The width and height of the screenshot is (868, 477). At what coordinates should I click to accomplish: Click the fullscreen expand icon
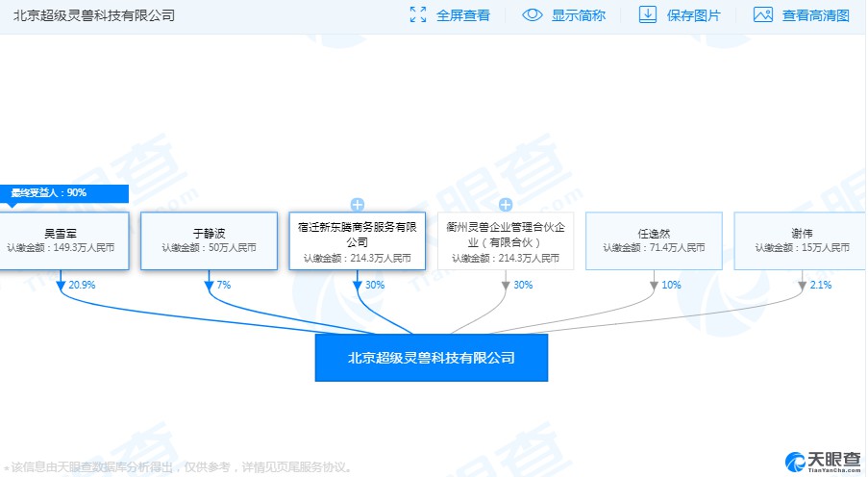[x=418, y=15]
